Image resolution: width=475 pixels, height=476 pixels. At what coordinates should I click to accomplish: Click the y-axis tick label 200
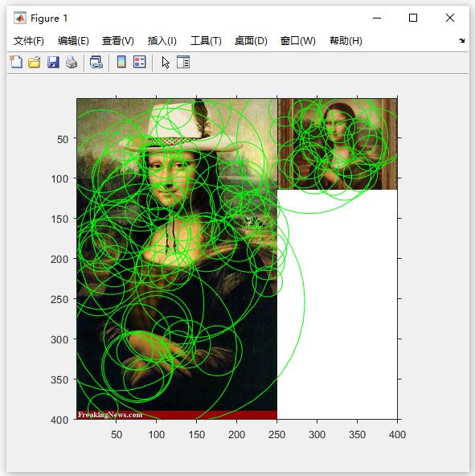pyautogui.click(x=59, y=259)
